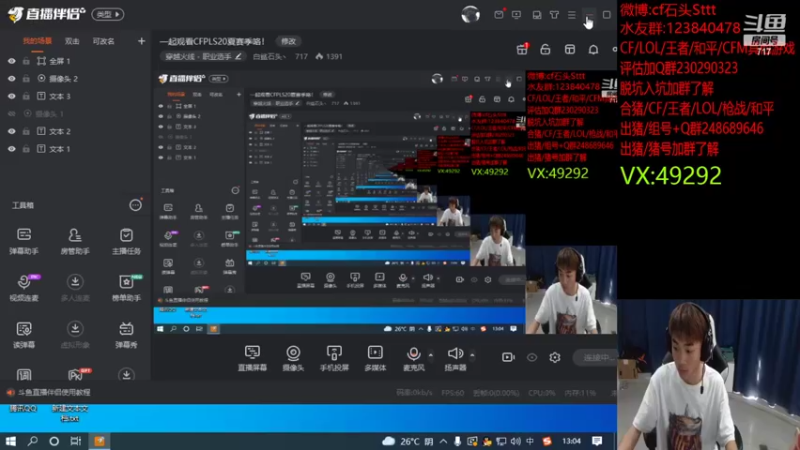This screenshot has width=800, height=450.
Task: Open the toolbox more options circle icon
Action: [x=135, y=205]
